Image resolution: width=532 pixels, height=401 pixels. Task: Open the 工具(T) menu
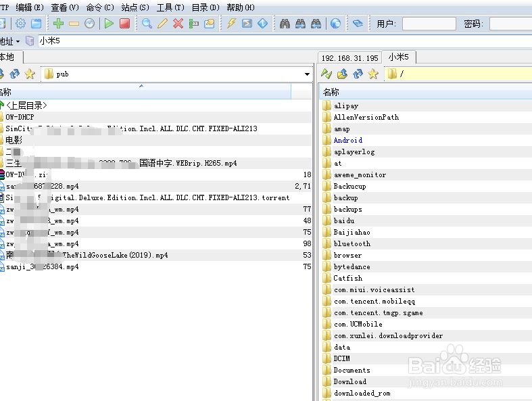pos(170,7)
